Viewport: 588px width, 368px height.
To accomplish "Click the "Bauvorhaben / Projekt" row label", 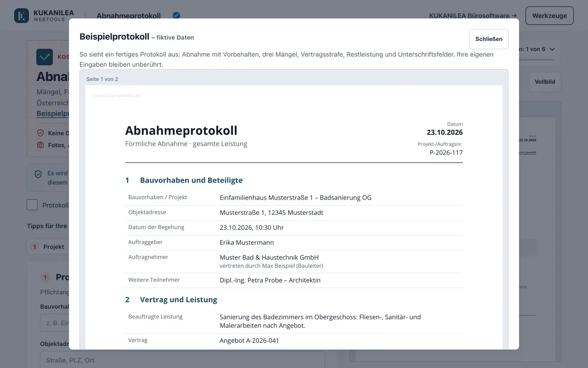I will click(x=158, y=197).
